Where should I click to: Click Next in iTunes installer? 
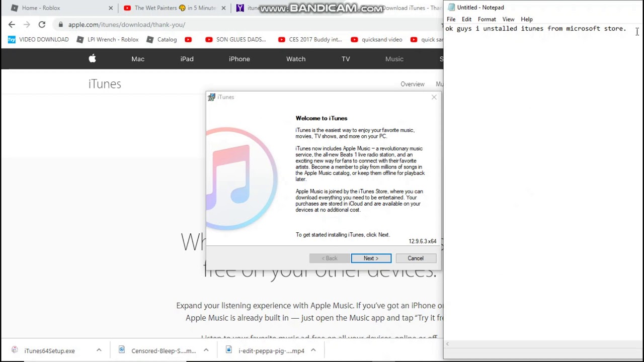pyautogui.click(x=371, y=258)
